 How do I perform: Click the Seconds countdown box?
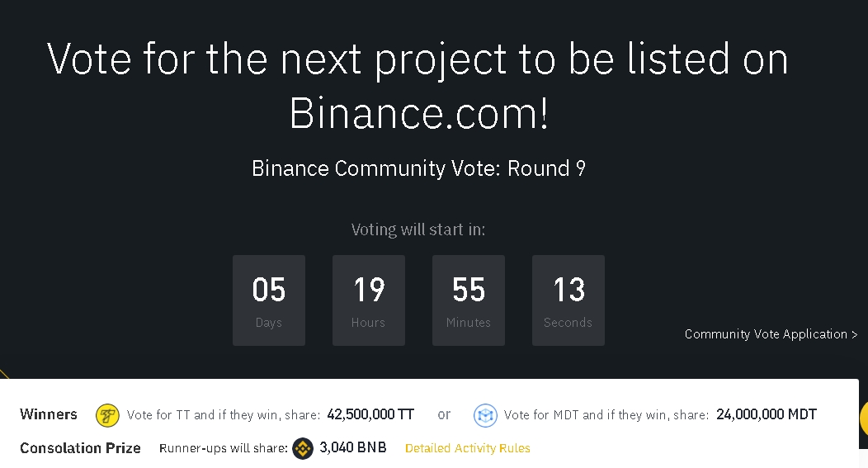coord(568,300)
